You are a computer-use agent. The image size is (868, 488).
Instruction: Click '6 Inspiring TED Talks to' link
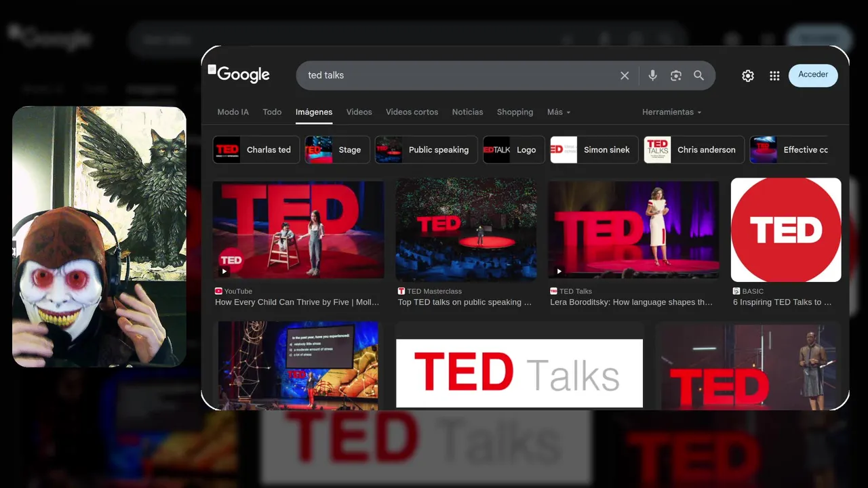tap(783, 302)
